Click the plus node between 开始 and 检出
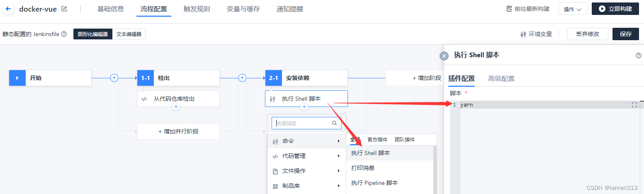Image resolution: width=644 pixels, height=194 pixels. pyautogui.click(x=114, y=78)
